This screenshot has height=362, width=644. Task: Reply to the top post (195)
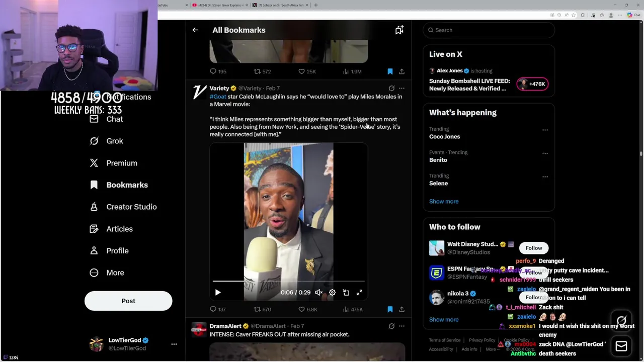(x=218, y=71)
